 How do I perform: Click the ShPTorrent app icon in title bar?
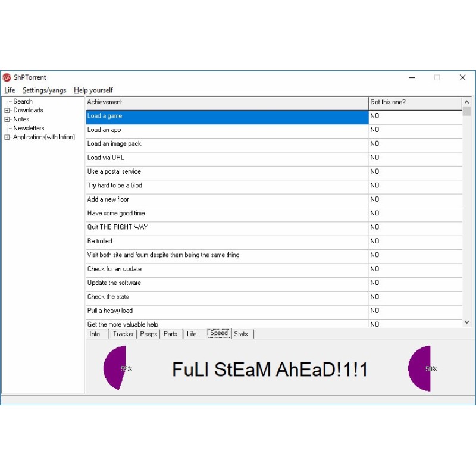(x=7, y=77)
